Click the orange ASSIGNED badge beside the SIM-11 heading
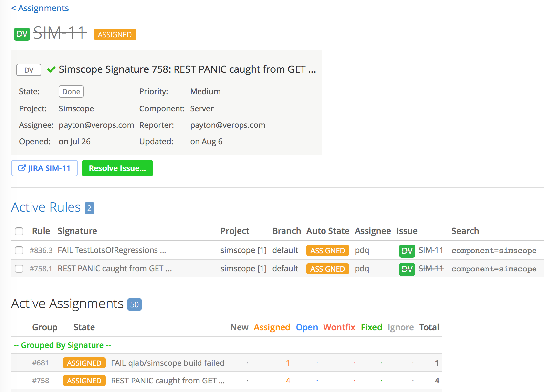This screenshot has width=544, height=392. pyautogui.click(x=115, y=34)
